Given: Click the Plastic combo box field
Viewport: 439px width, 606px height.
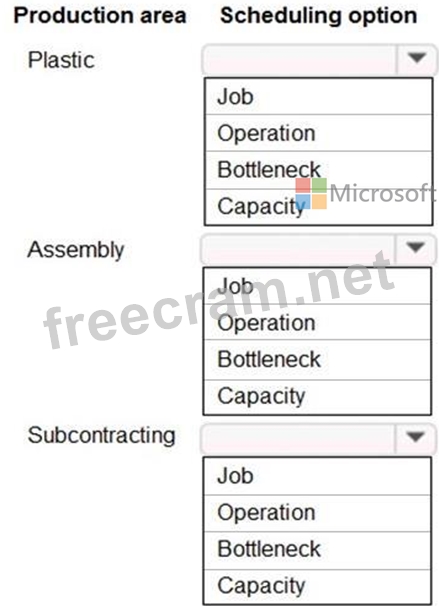Looking at the screenshot, I should [x=300, y=59].
